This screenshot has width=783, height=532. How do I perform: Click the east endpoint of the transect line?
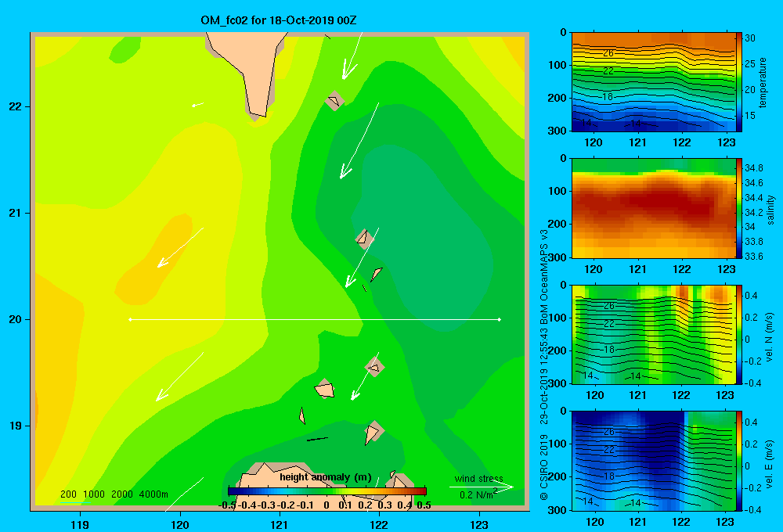click(500, 319)
